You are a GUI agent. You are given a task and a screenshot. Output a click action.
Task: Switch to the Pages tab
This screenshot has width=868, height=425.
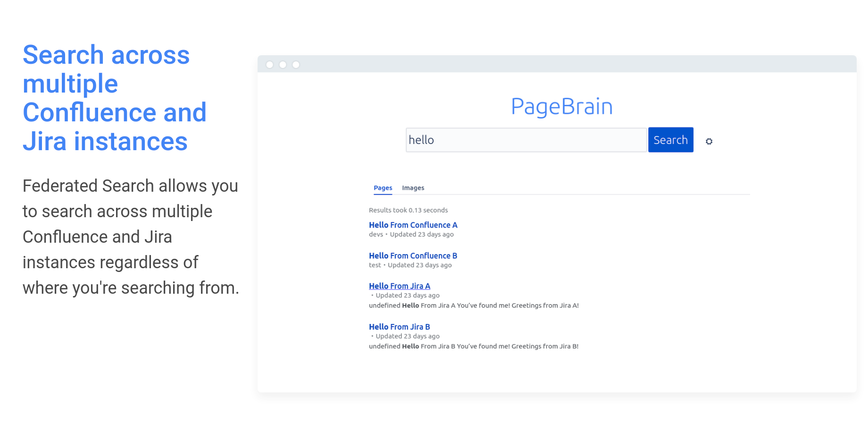pyautogui.click(x=383, y=188)
